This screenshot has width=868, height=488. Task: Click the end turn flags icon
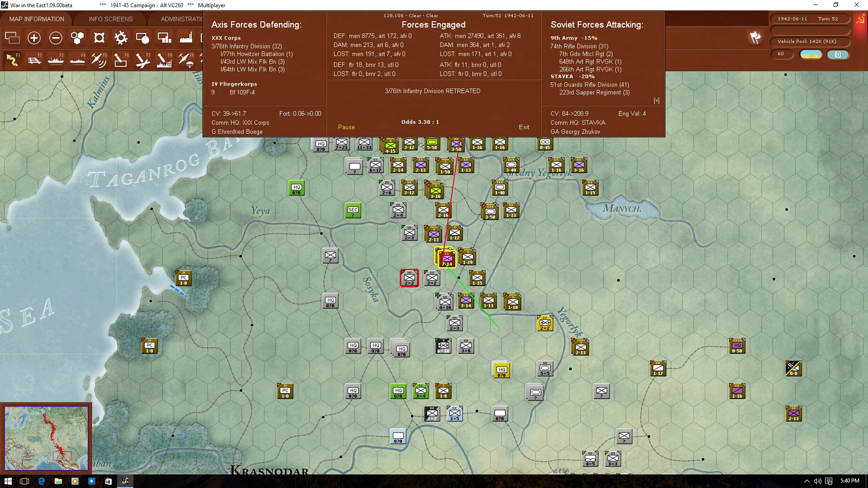pos(755,38)
